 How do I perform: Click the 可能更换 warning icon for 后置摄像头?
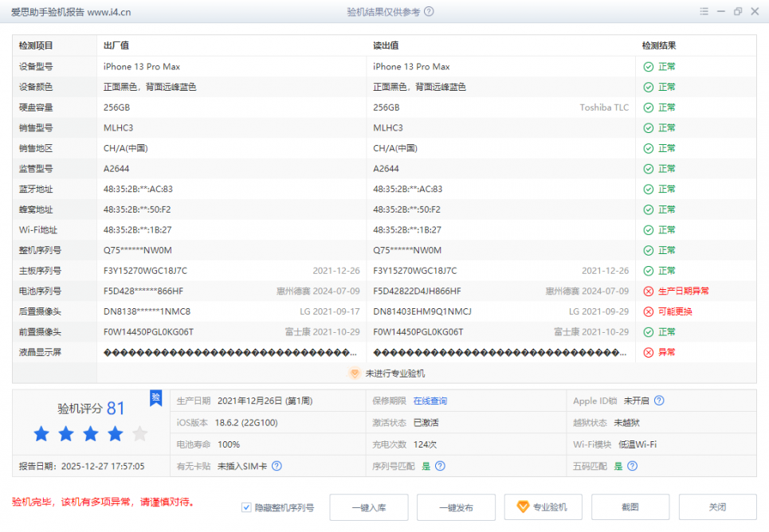[x=649, y=311]
